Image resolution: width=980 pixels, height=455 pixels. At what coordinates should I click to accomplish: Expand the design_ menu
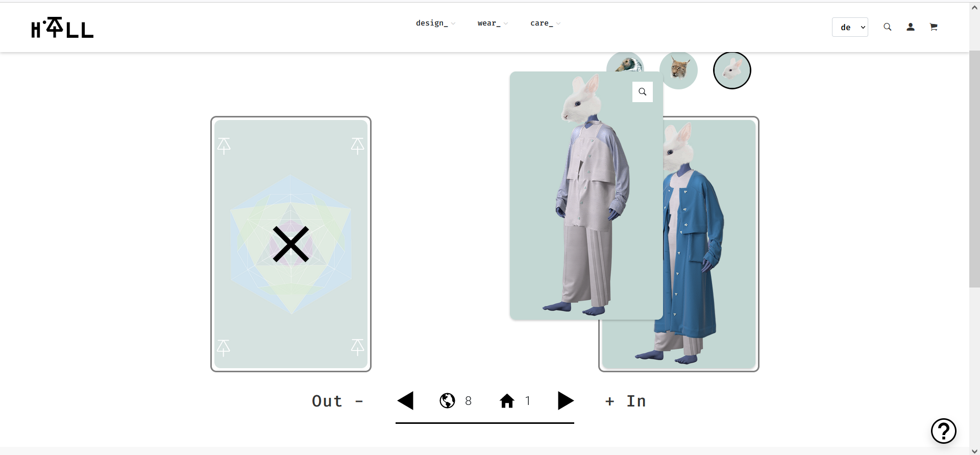pos(435,23)
